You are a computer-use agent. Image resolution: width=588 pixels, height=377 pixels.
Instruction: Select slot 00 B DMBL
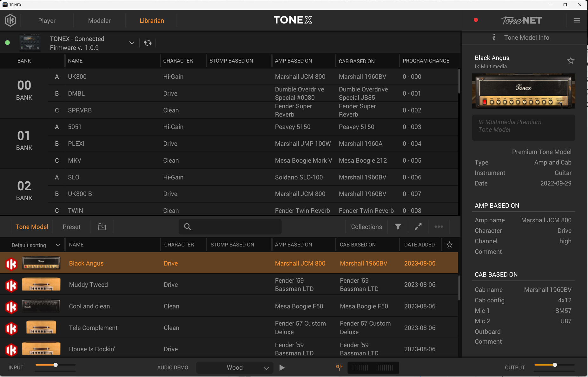tap(253, 93)
